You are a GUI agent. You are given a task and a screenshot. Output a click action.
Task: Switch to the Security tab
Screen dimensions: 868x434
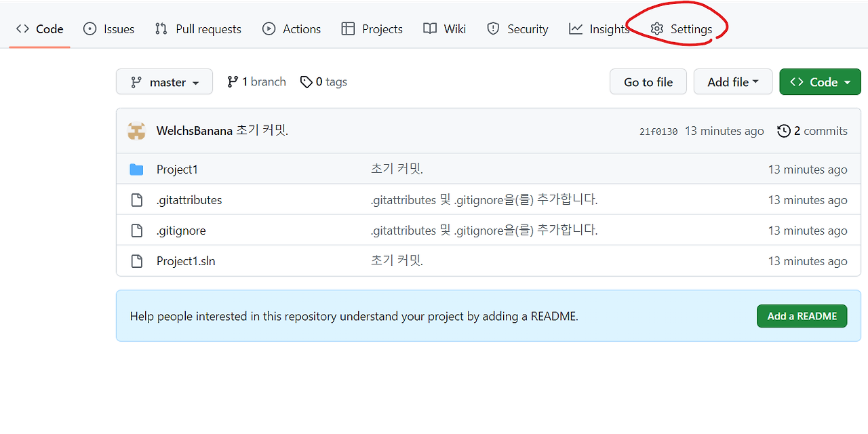point(517,29)
